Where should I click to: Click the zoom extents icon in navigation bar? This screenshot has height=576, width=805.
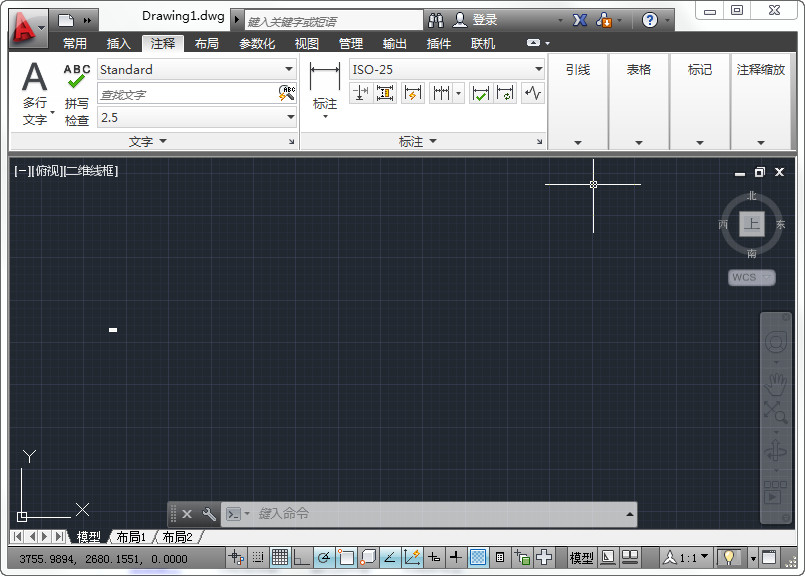[776, 412]
